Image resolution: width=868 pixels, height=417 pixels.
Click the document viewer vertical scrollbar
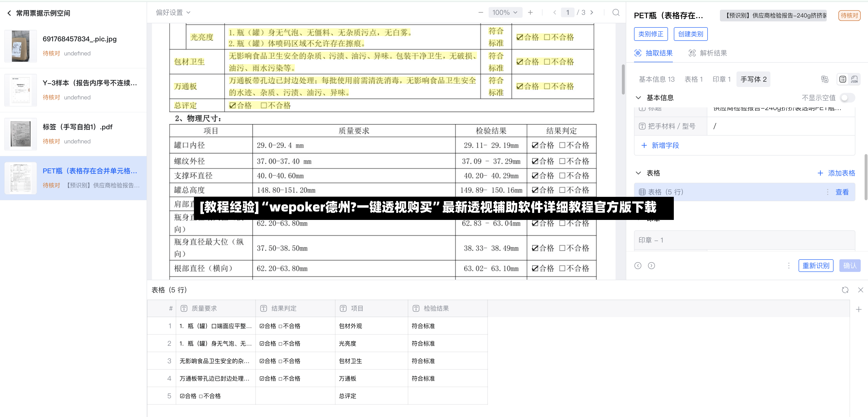[623, 79]
